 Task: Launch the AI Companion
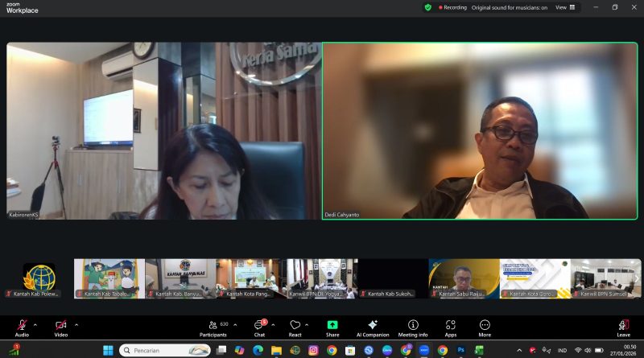(373, 327)
